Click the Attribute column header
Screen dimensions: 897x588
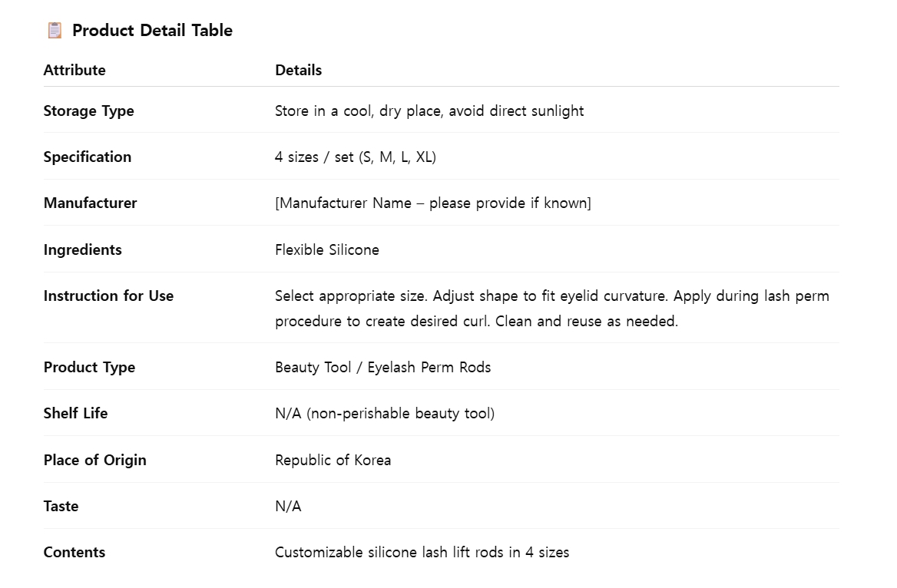pos(74,71)
